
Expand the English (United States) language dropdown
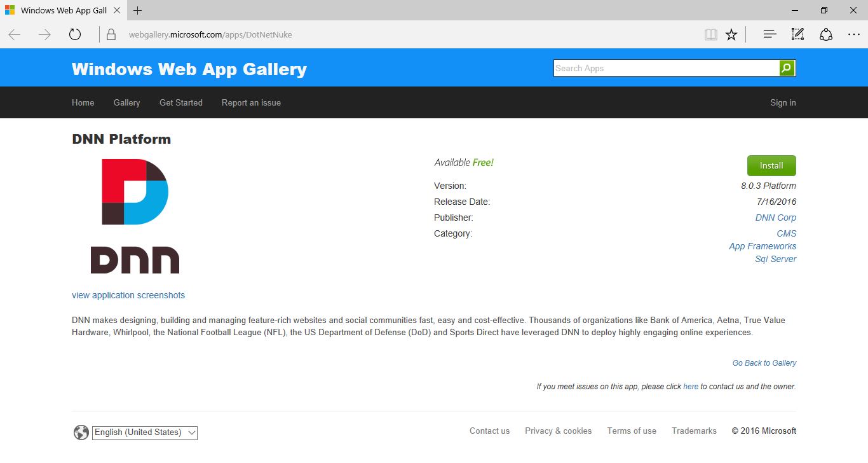(145, 432)
